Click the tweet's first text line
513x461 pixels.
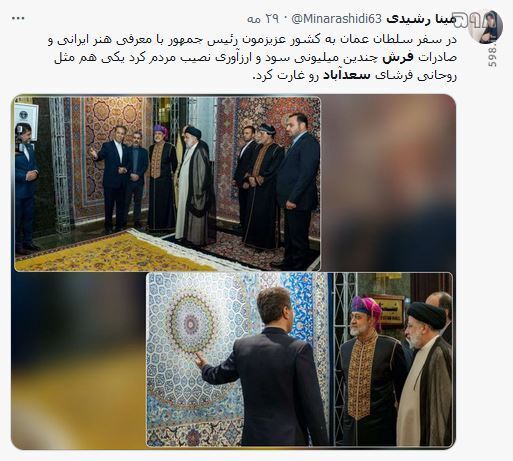(x=252, y=40)
